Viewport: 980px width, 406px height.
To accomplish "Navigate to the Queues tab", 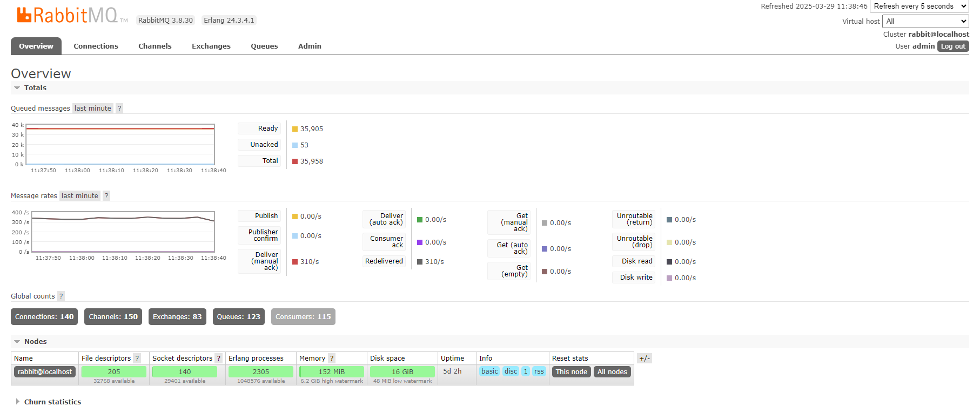I will tap(264, 46).
